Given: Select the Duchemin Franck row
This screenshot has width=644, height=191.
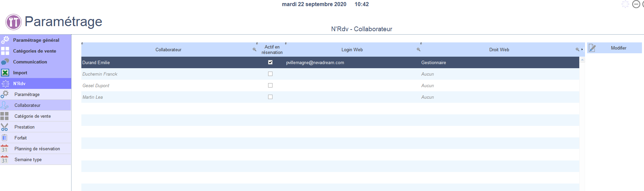Looking at the screenshot, I should coord(330,74).
